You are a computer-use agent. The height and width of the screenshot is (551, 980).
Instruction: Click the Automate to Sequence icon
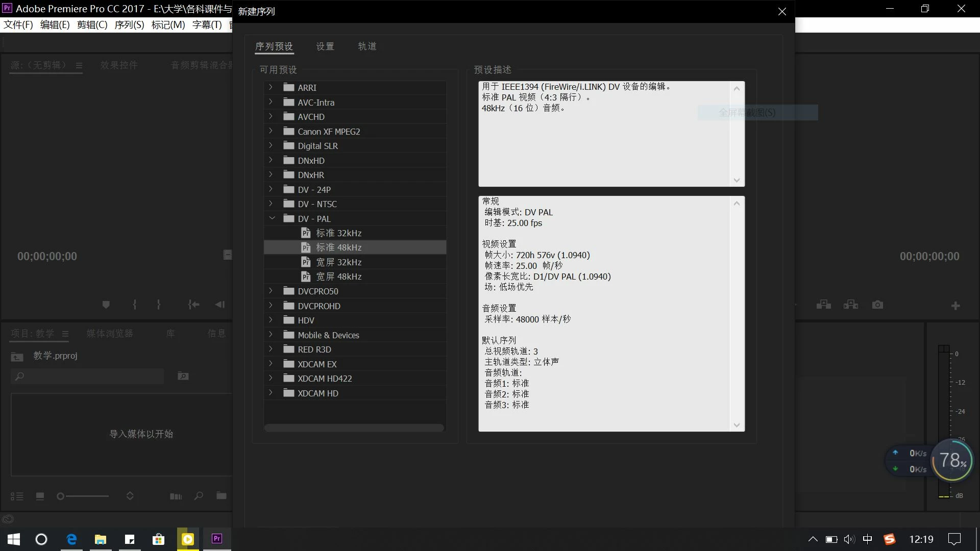tap(176, 496)
